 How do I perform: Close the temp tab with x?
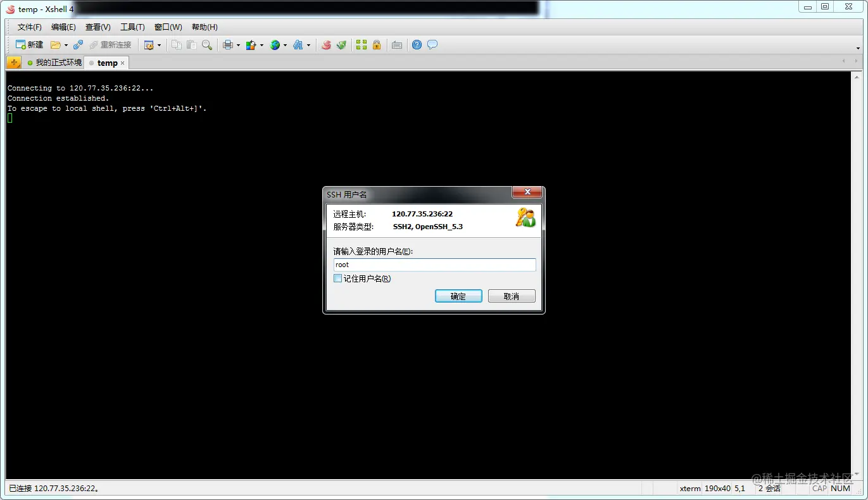pyautogui.click(x=123, y=63)
